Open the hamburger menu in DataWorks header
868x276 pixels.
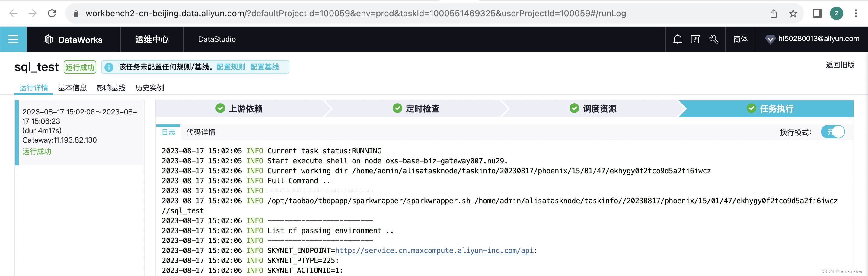click(x=13, y=40)
